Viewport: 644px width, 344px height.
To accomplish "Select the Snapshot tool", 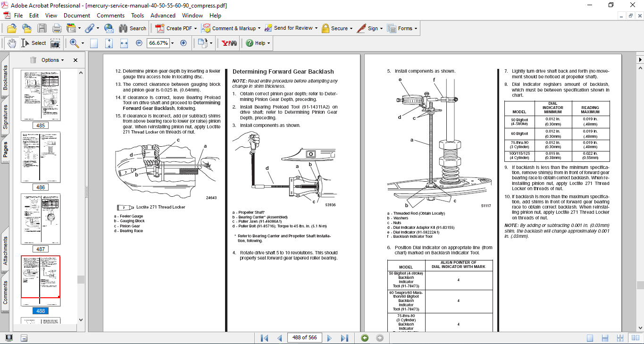I will click(x=56, y=42).
